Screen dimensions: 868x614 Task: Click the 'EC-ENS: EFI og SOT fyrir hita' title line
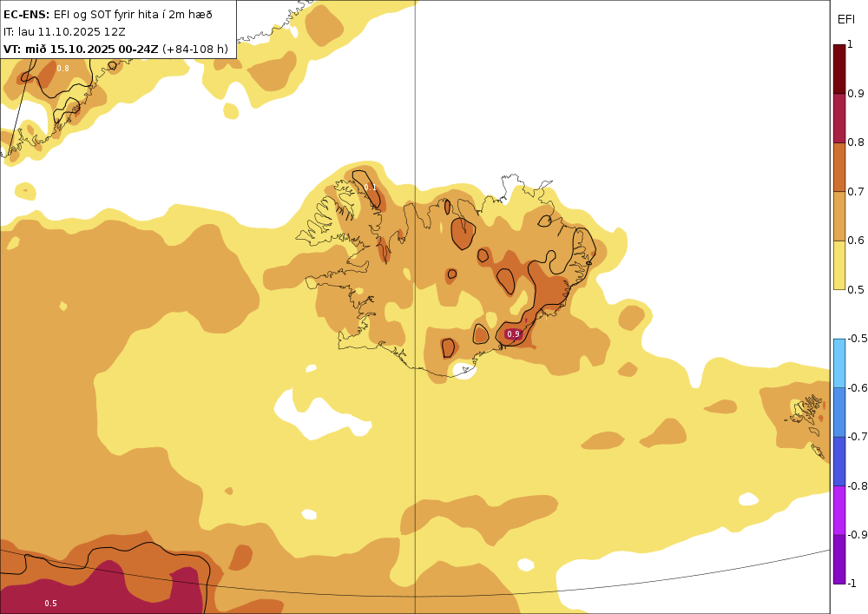click(108, 15)
